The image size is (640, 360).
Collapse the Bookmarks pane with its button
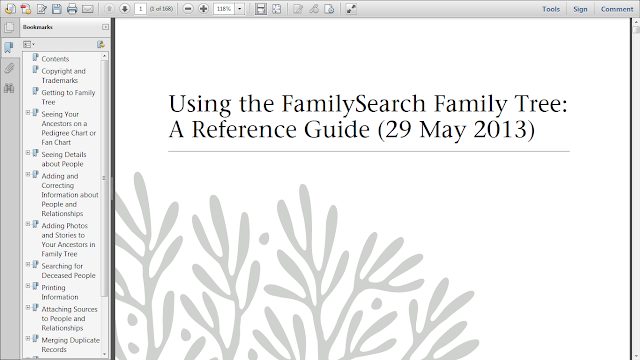click(105, 27)
